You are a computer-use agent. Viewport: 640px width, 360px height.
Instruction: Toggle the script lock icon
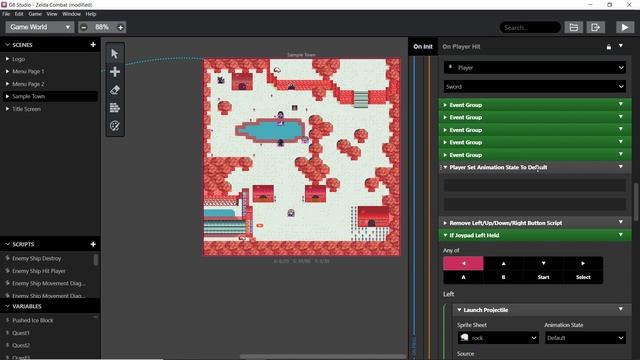pyautogui.click(x=609, y=47)
